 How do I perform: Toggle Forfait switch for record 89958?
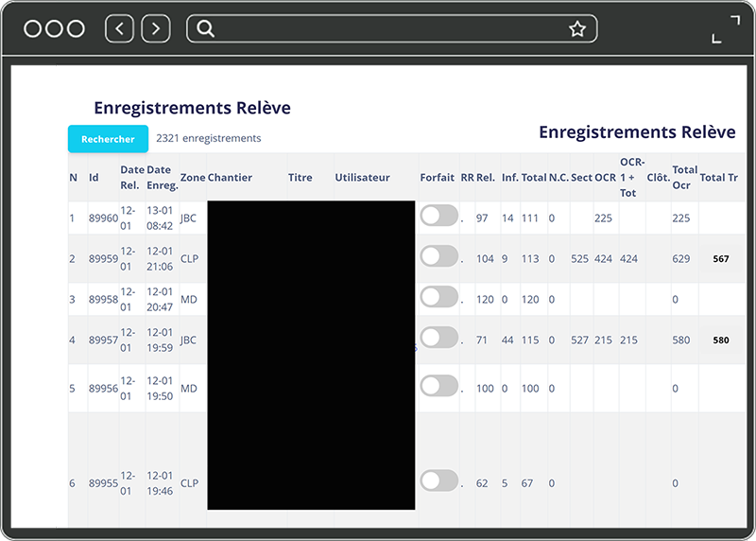pos(438,297)
